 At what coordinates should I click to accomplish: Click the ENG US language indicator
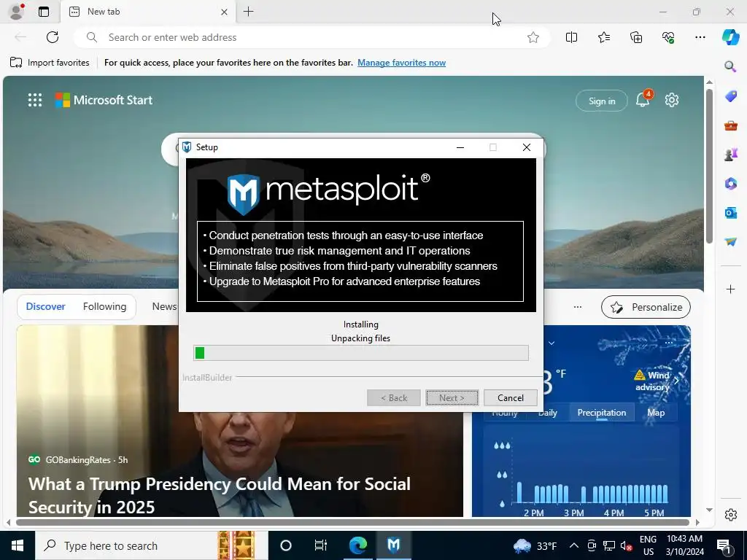click(648, 545)
